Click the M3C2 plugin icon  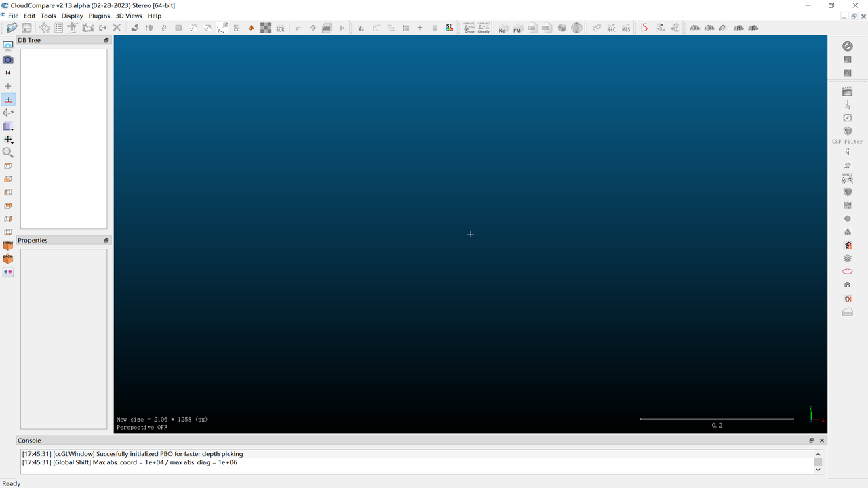point(847,178)
